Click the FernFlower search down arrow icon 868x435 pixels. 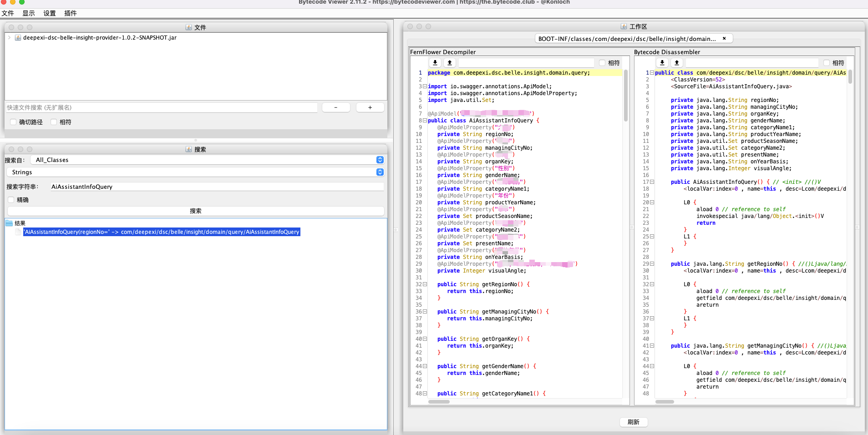click(x=435, y=63)
